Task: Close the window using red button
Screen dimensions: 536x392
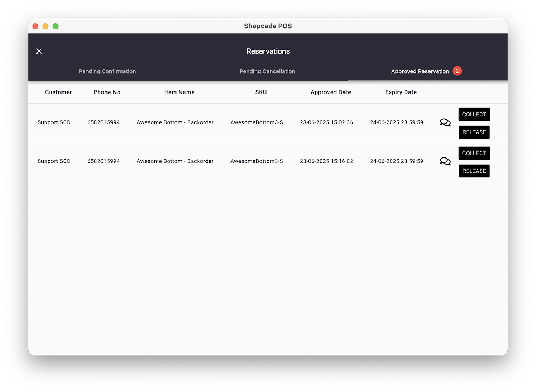Action: click(x=35, y=26)
